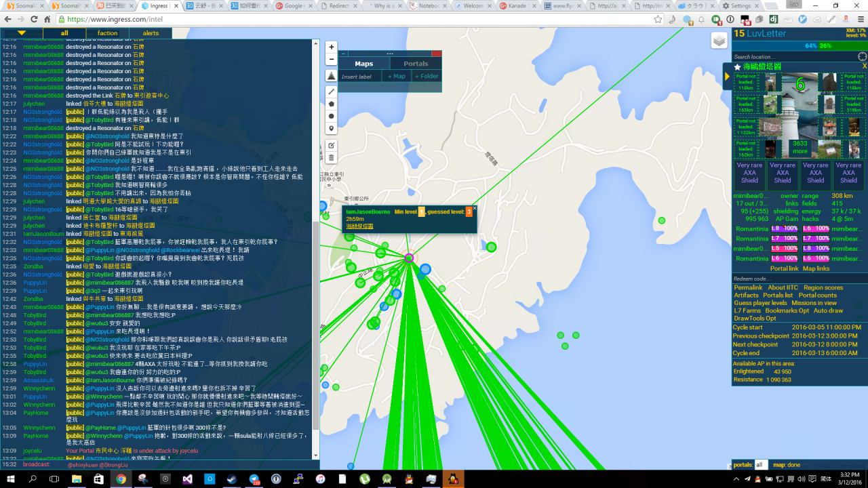Open the Chrome menu

(x=859, y=20)
